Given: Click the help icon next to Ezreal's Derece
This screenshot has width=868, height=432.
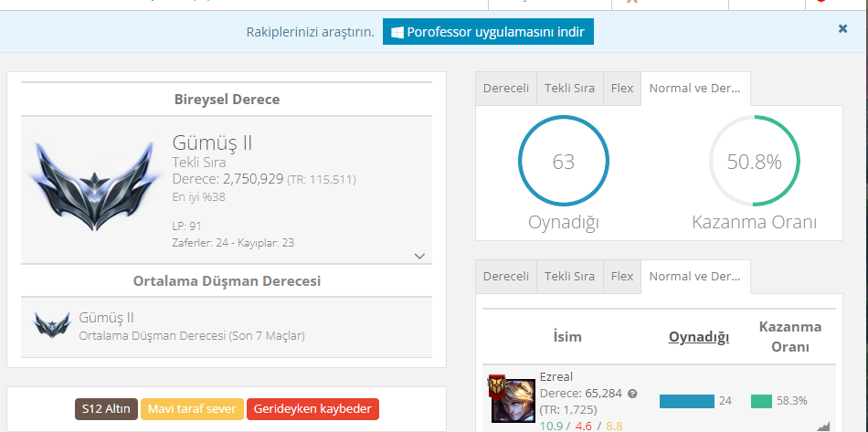Looking at the screenshot, I should point(633,394).
